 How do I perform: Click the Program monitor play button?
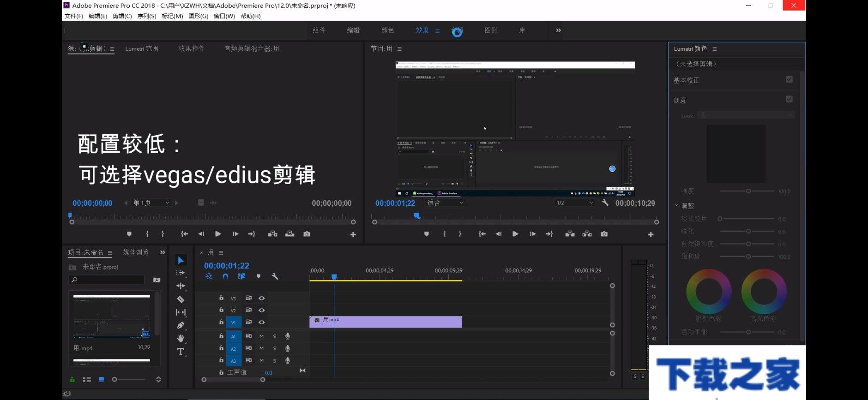point(515,234)
